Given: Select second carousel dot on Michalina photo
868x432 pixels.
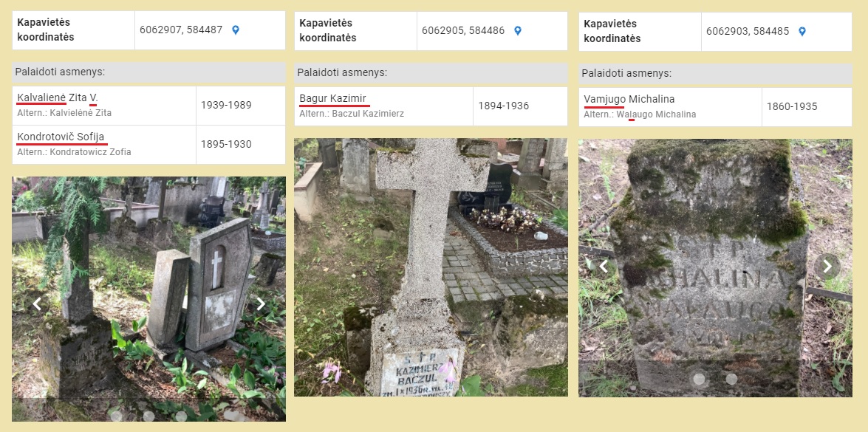Looking at the screenshot, I should 731,379.
